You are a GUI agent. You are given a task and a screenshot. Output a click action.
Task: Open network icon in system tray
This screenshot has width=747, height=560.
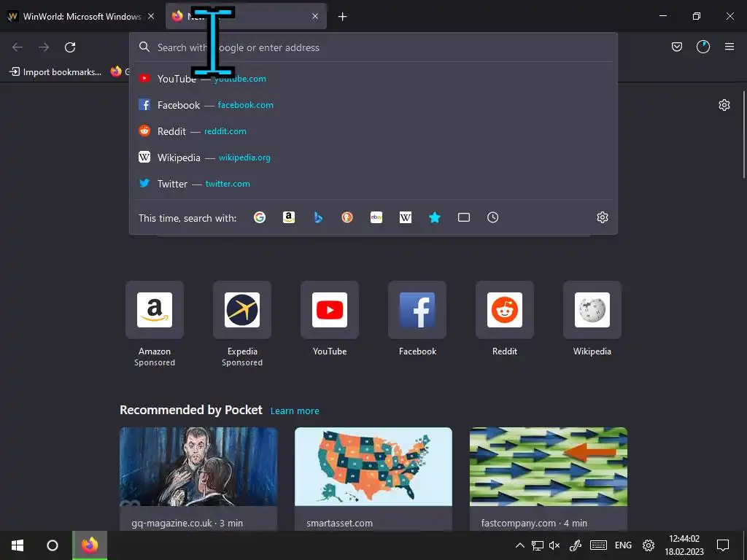click(538, 545)
